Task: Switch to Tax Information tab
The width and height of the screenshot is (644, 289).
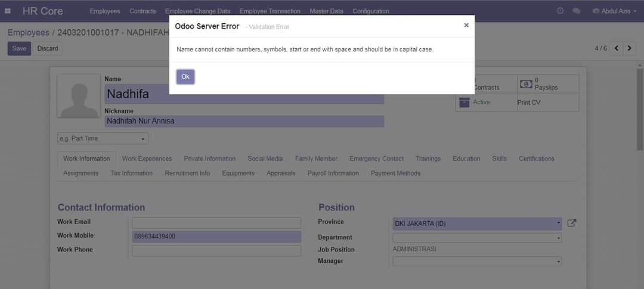Action: (x=131, y=173)
